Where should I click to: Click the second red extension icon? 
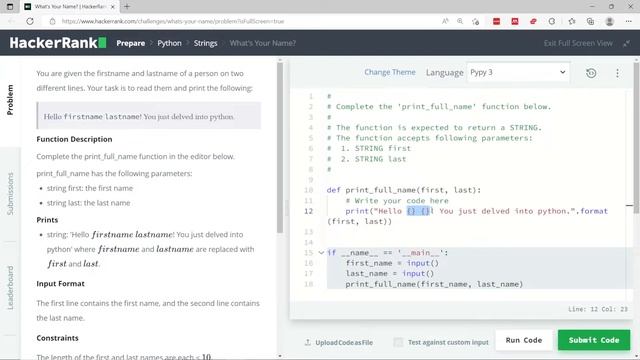(x=515, y=21)
